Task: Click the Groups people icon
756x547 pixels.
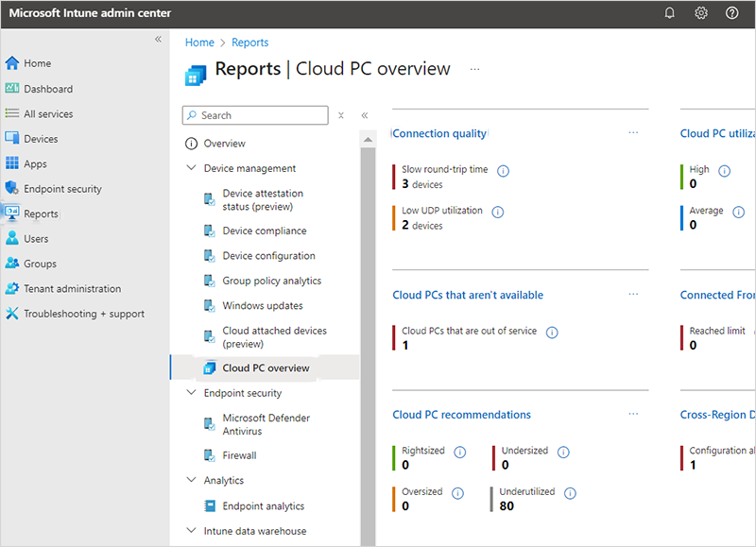Action: click(12, 264)
